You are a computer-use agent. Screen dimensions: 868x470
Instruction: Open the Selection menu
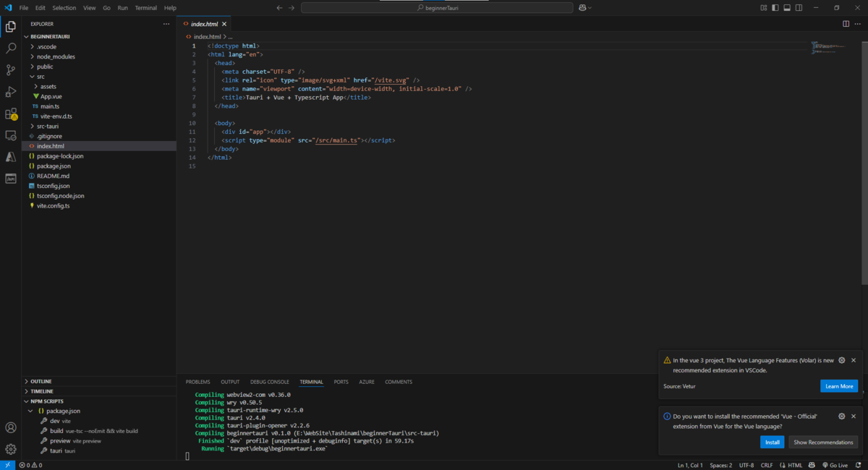point(64,8)
